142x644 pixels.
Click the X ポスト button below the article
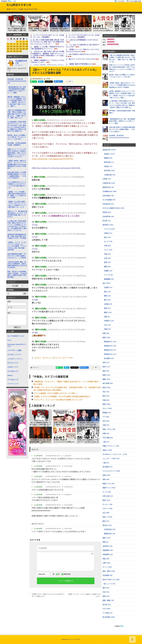point(74,368)
